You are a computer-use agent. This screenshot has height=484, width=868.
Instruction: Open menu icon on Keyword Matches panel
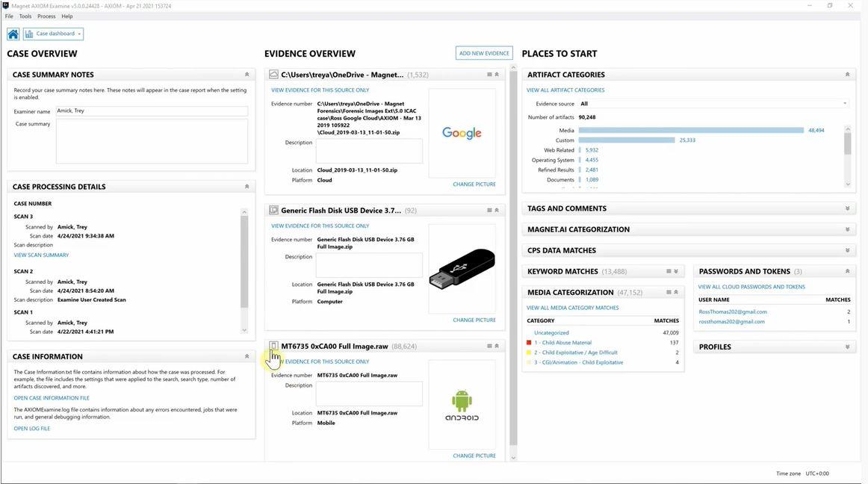tap(669, 271)
